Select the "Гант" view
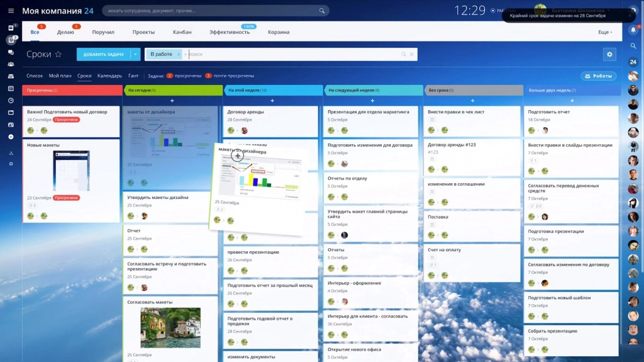Image resolution: width=644 pixels, height=362 pixels. (x=133, y=76)
